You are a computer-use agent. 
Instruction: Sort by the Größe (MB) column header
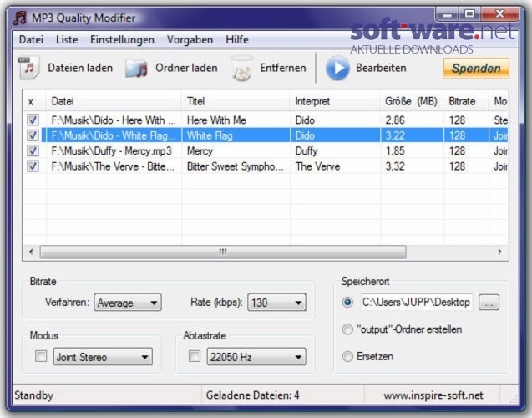pyautogui.click(x=412, y=101)
